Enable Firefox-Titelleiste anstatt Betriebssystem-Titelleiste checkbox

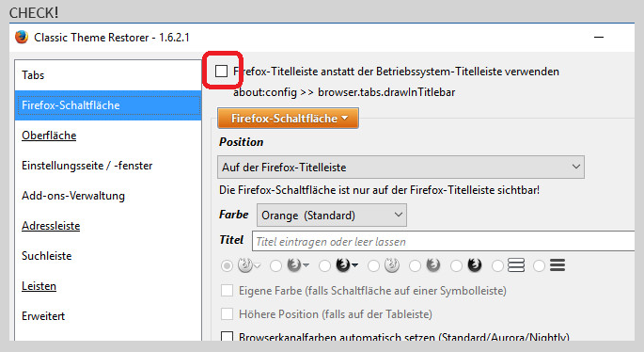click(221, 72)
